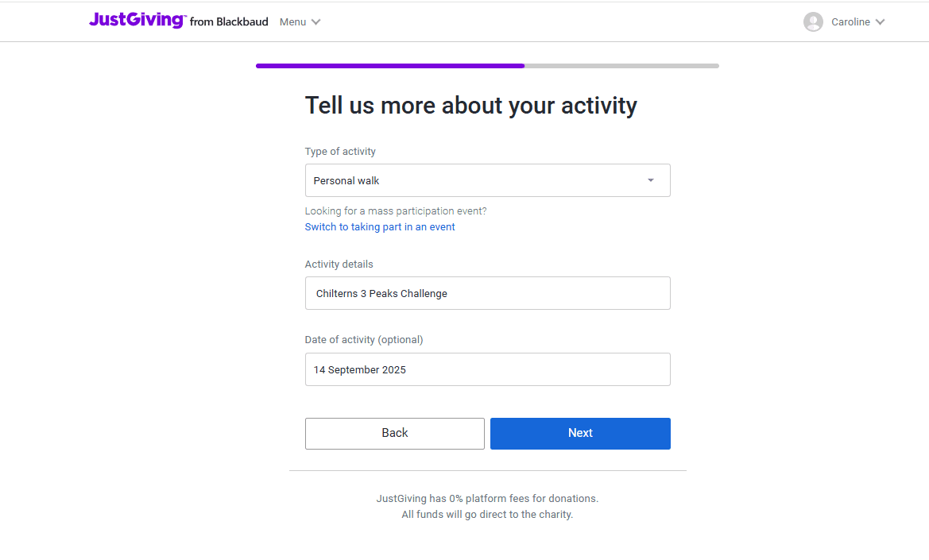This screenshot has width=929, height=560.
Task: Follow Switch to taking part in an event
Action: click(380, 226)
